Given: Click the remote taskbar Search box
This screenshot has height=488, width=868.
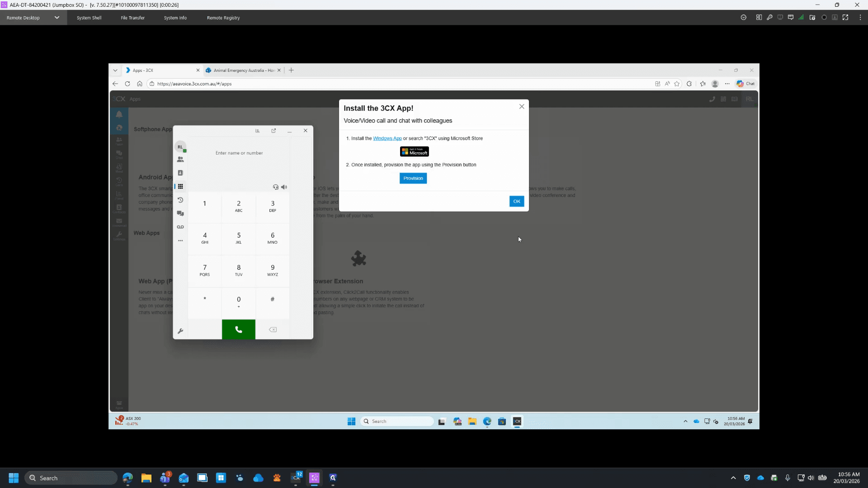Looking at the screenshot, I should pos(397,422).
